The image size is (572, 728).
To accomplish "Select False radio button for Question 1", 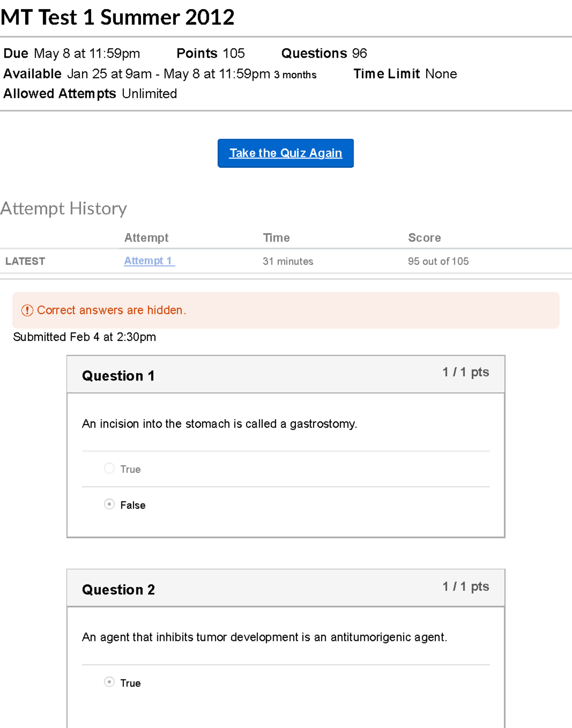I will [109, 504].
